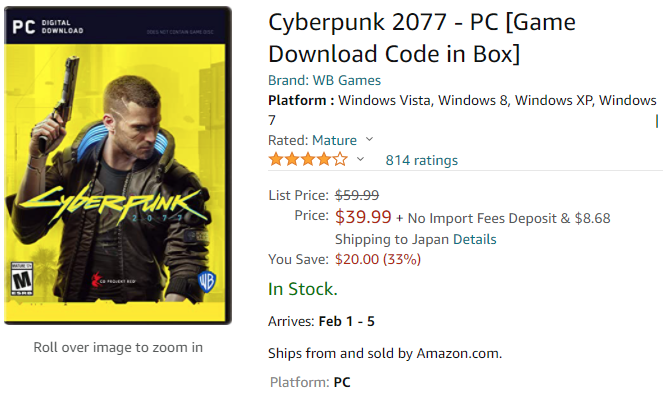Open the Mature rating link
Screen dimensions: 667x398
tap(334, 140)
